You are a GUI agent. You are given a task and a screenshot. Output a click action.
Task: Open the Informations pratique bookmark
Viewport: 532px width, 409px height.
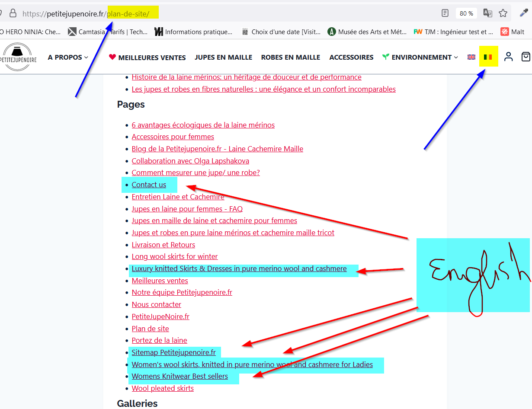click(x=193, y=32)
